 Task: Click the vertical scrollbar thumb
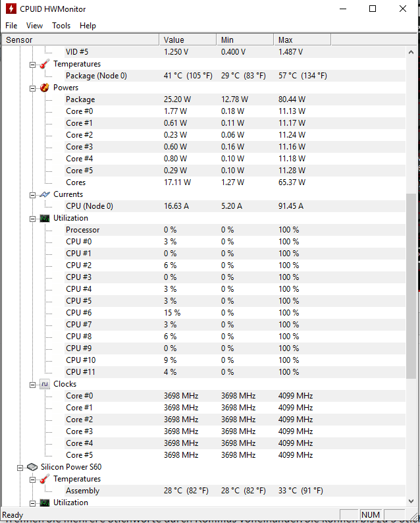click(x=412, y=250)
